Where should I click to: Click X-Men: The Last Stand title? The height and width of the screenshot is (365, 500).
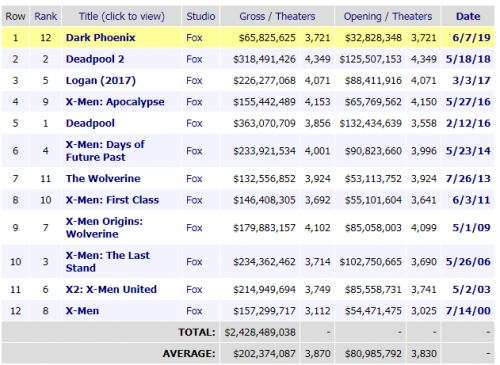pos(108,261)
